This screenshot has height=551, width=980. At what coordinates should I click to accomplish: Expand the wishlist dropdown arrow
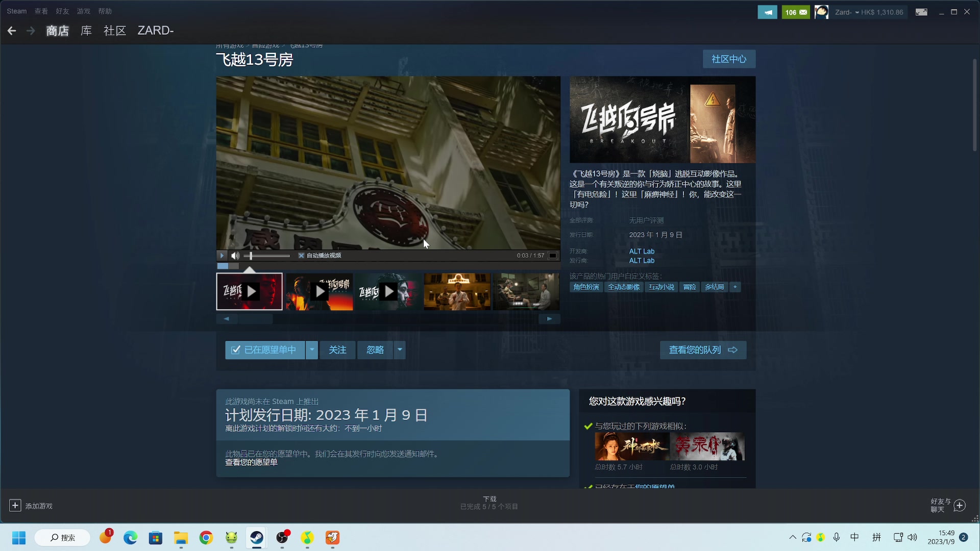[312, 350]
